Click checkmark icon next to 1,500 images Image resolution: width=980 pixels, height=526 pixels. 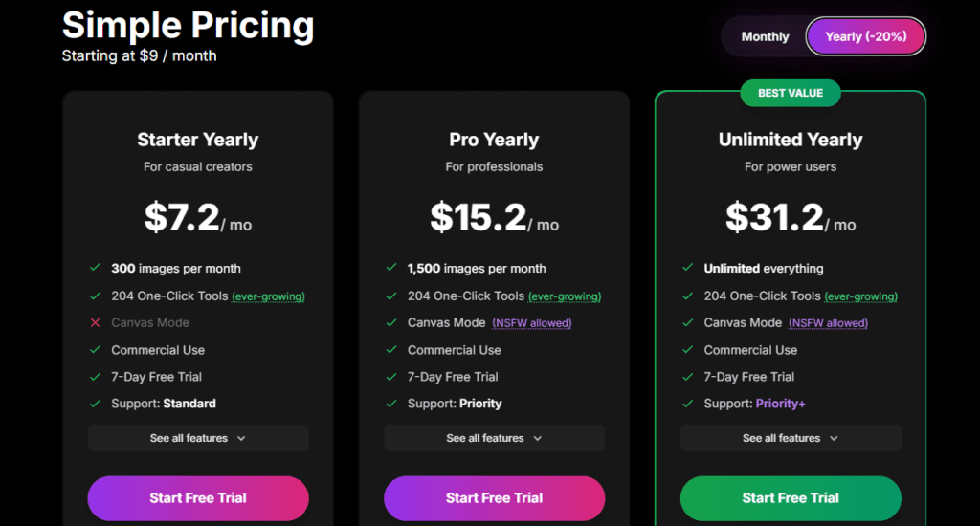click(391, 269)
